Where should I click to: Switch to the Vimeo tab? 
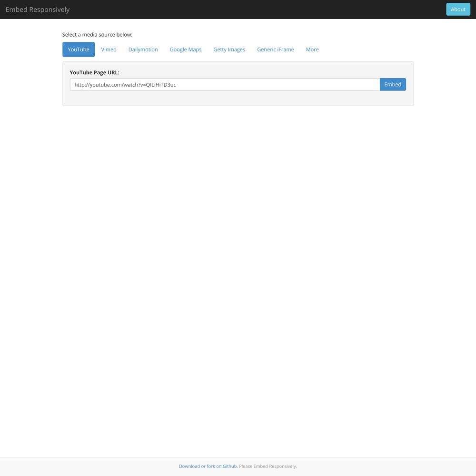(109, 50)
